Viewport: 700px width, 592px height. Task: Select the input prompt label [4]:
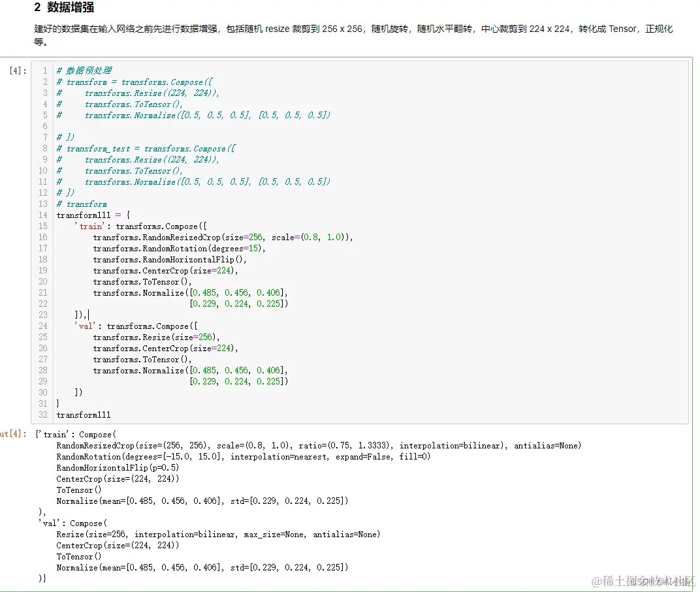click(18, 70)
